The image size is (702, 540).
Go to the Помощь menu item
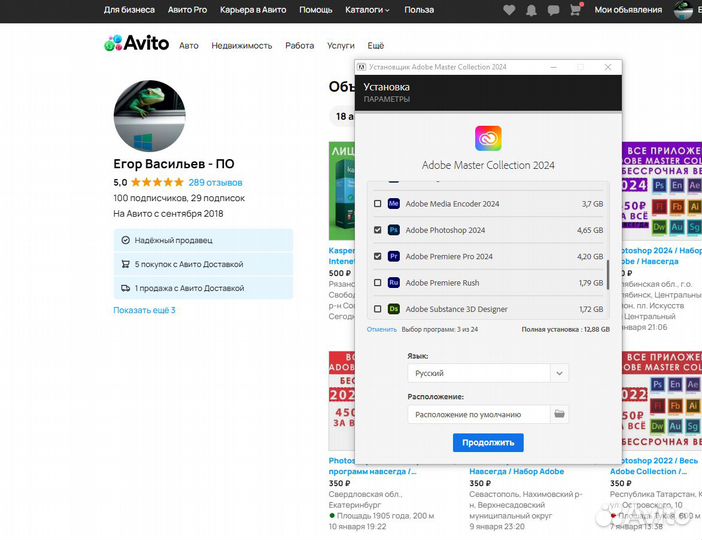pyautogui.click(x=316, y=10)
